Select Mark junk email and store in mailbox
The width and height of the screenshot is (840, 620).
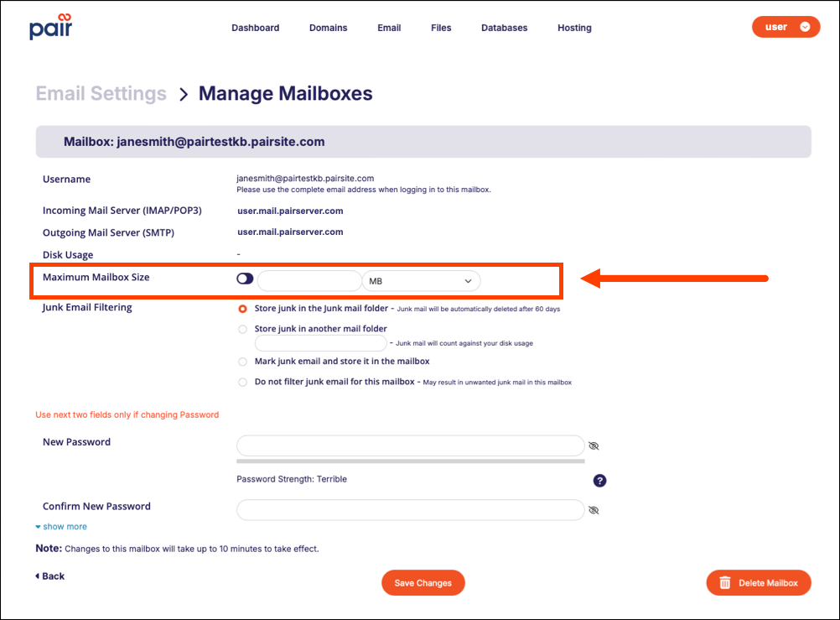[x=242, y=362]
